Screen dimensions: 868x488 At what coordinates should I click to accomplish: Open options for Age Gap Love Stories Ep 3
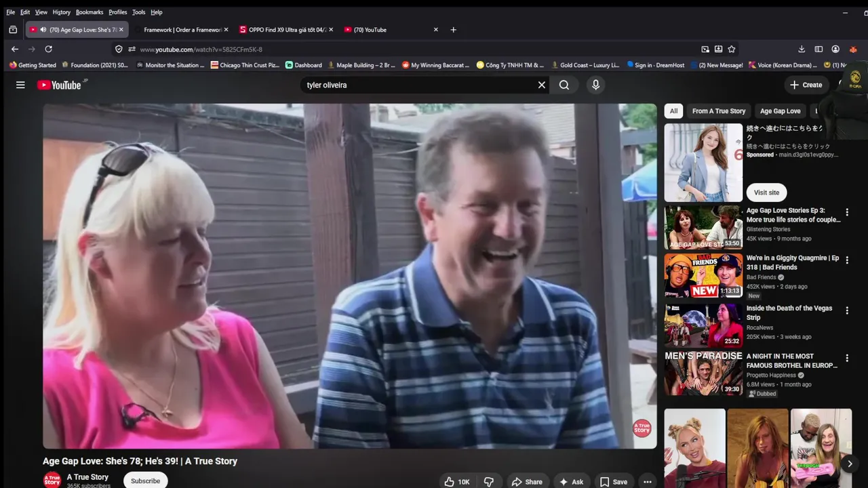pyautogui.click(x=846, y=212)
